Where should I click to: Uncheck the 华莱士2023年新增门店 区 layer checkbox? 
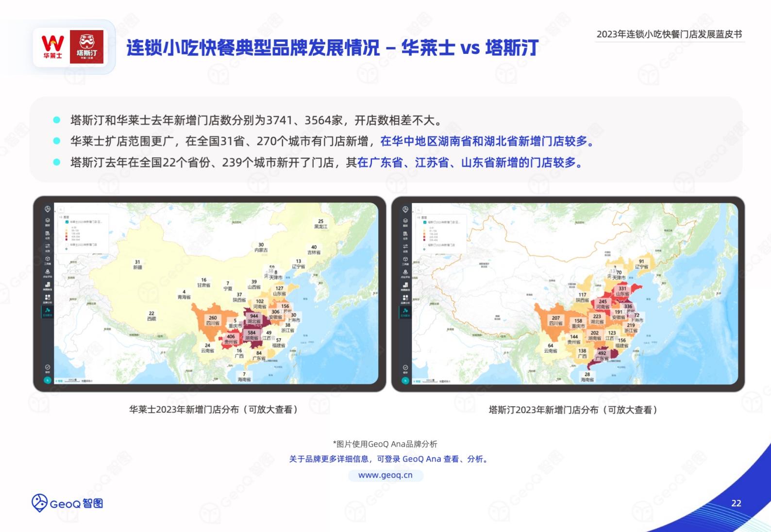[x=67, y=222]
